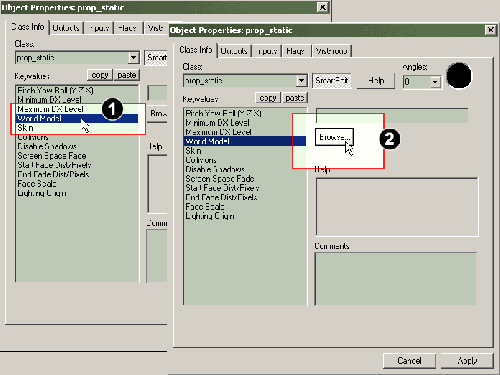
Task: Open the angles dropdown showing 0
Action: point(435,82)
